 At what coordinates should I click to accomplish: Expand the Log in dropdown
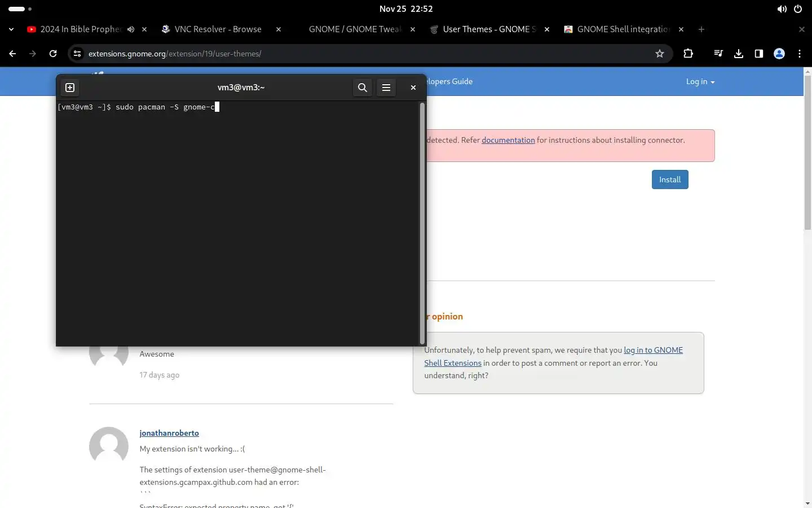pyautogui.click(x=700, y=82)
